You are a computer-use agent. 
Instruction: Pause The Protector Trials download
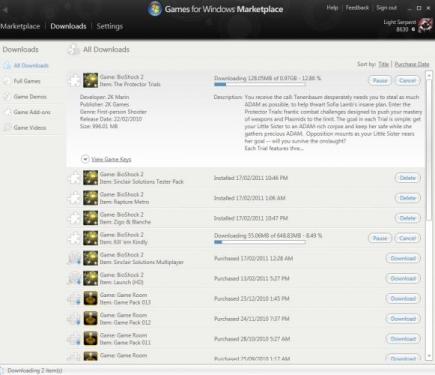(x=380, y=80)
